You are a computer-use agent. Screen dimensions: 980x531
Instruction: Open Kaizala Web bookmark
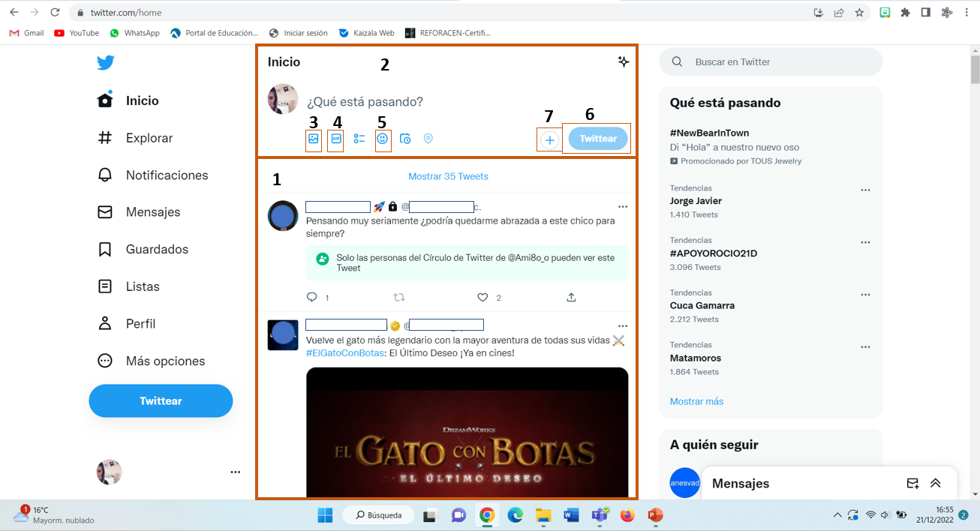366,33
